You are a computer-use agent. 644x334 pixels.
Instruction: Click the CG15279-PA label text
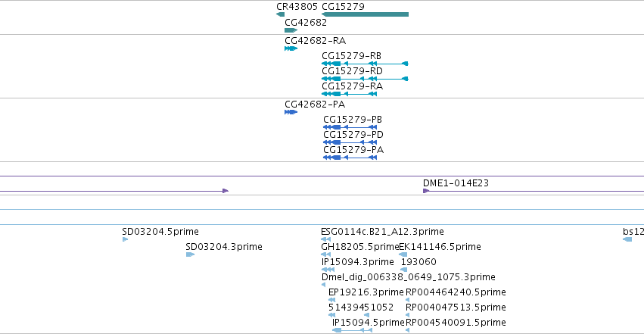tap(353, 150)
